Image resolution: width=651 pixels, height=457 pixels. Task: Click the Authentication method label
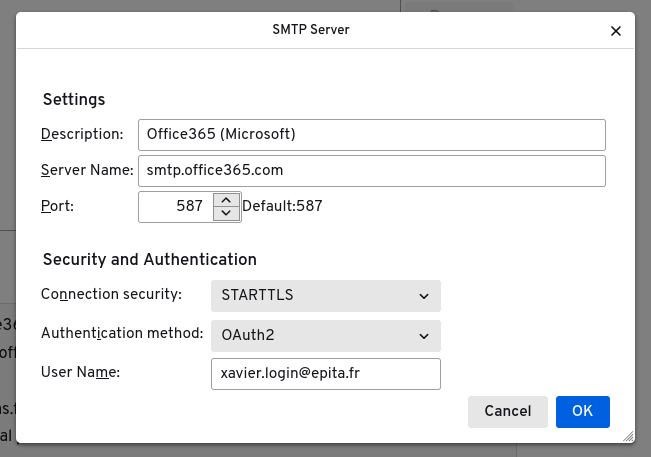coord(122,333)
